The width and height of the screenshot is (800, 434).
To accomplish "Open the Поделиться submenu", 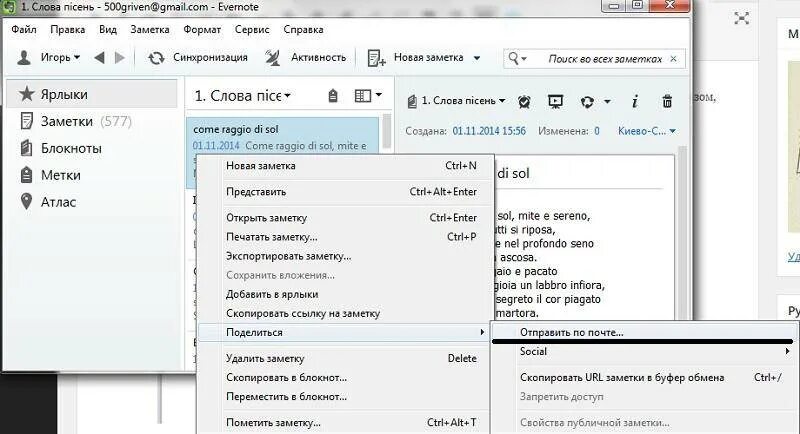I will pyautogui.click(x=345, y=333).
